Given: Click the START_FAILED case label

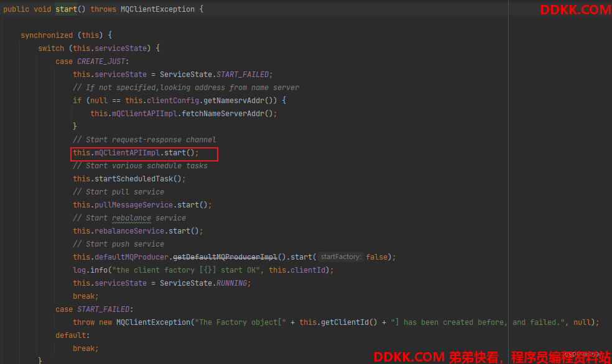Looking at the screenshot, I should point(103,309).
